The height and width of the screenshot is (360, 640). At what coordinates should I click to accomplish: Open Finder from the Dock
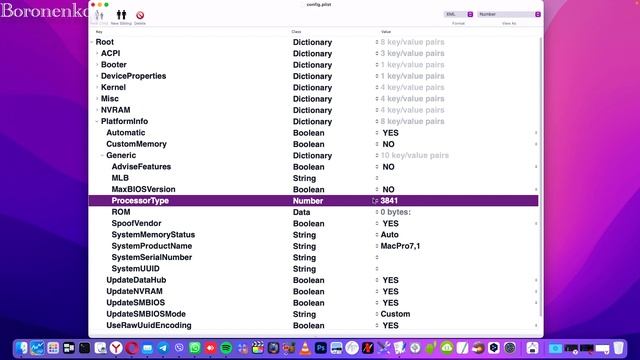[x=22, y=348]
